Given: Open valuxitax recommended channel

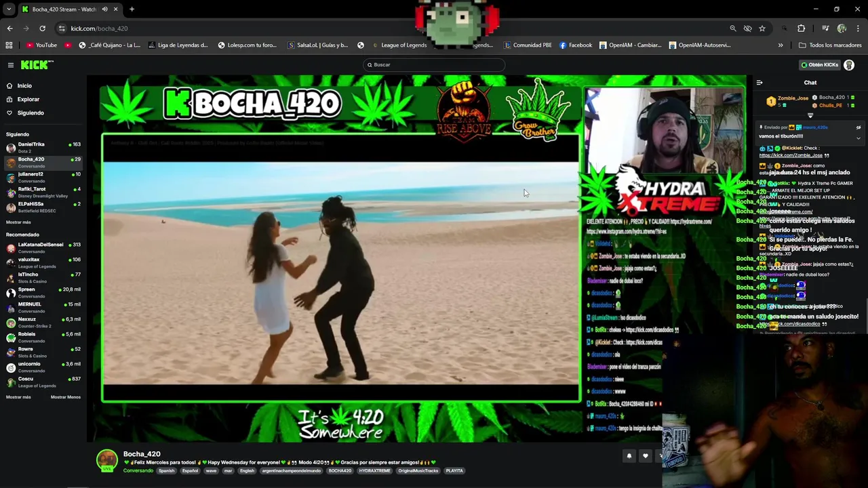Looking at the screenshot, I should (x=43, y=262).
